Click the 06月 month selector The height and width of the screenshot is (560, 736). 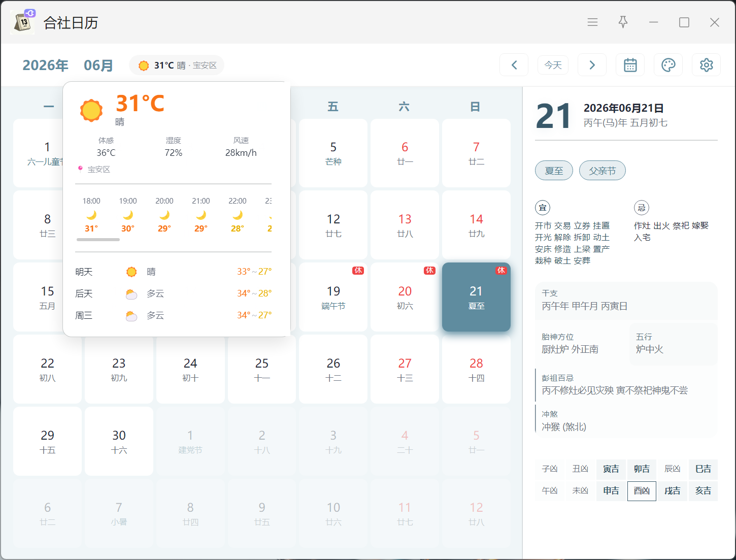(x=98, y=65)
